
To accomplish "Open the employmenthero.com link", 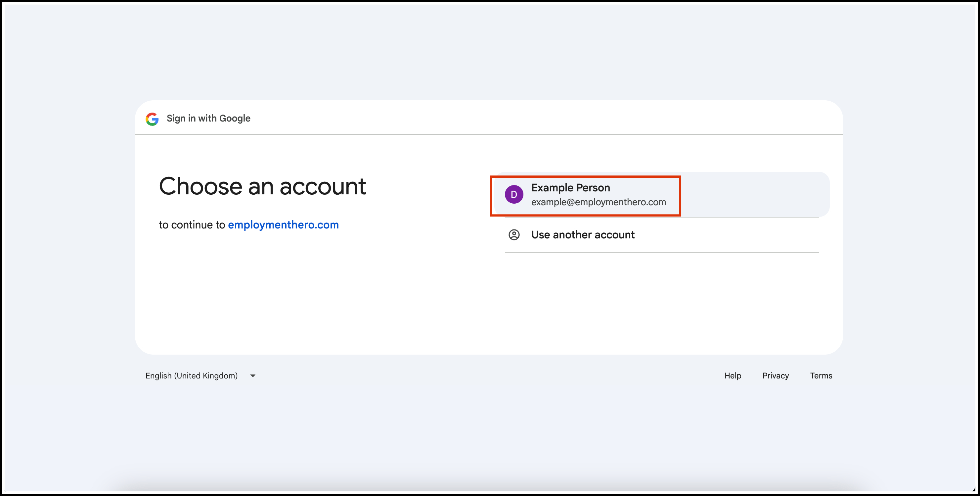I will coord(283,225).
